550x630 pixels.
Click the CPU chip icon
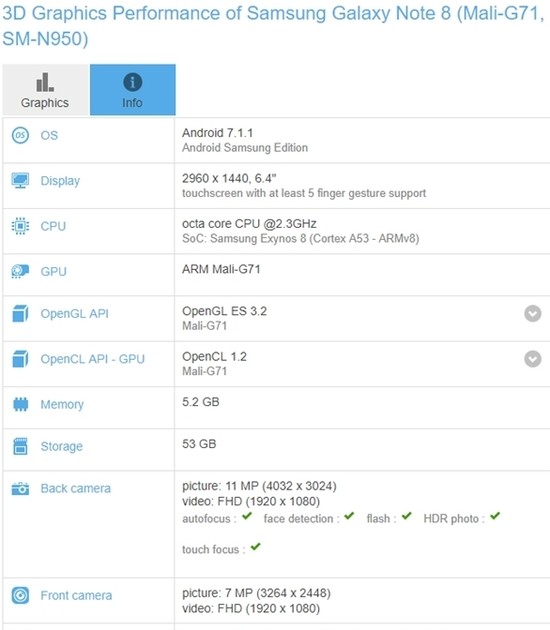point(20,226)
